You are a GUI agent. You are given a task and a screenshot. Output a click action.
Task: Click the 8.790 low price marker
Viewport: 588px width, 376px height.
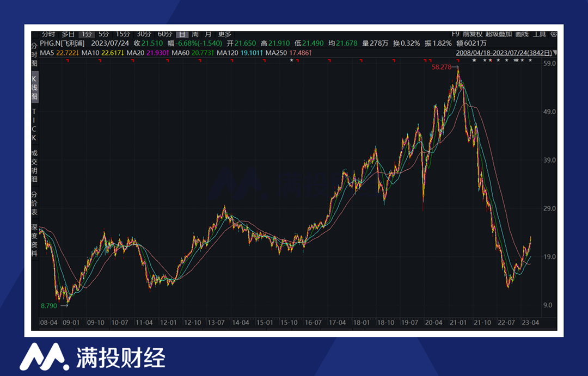49,306
